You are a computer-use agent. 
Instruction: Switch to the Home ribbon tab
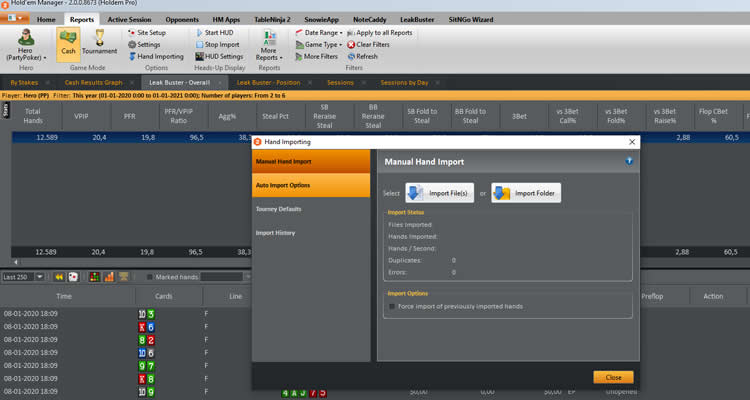coord(46,20)
